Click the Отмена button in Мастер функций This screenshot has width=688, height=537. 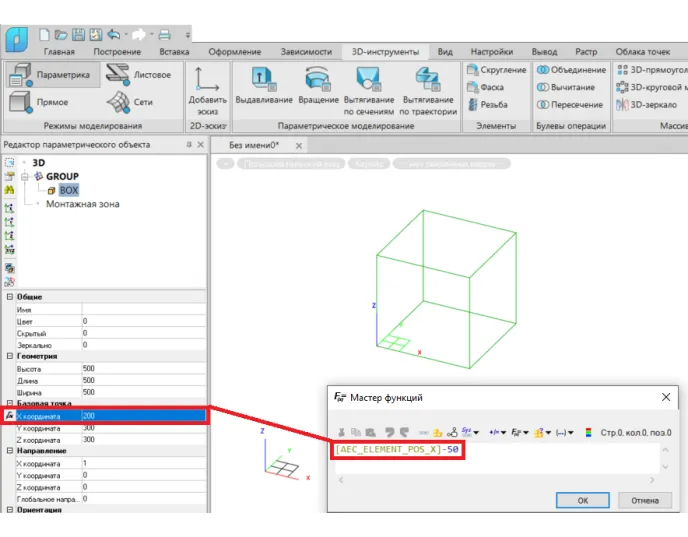(x=645, y=500)
